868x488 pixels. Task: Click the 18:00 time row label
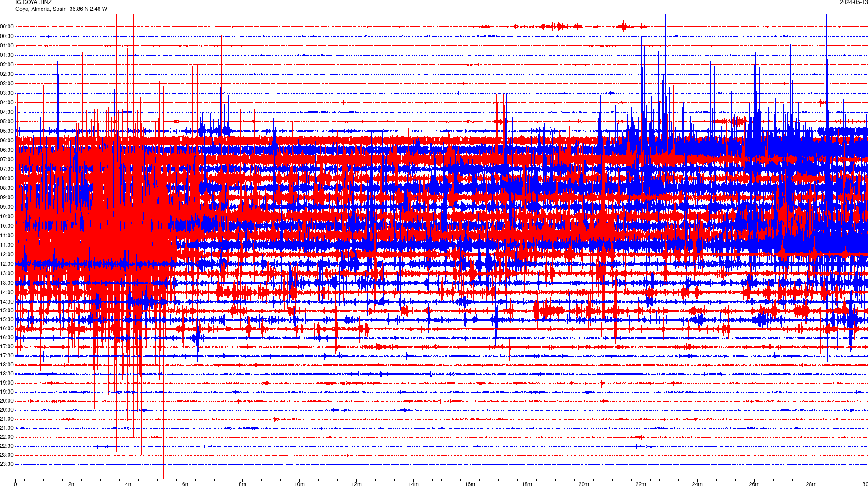point(7,365)
